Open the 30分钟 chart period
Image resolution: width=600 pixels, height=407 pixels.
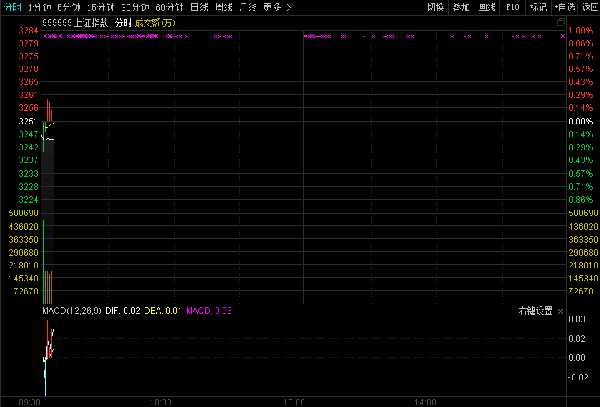coord(135,7)
